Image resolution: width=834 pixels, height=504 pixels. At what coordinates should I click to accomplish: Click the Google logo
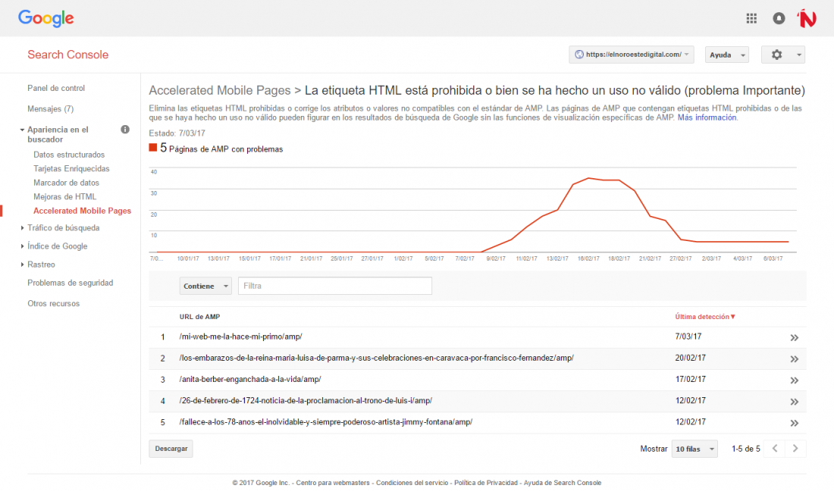point(45,19)
